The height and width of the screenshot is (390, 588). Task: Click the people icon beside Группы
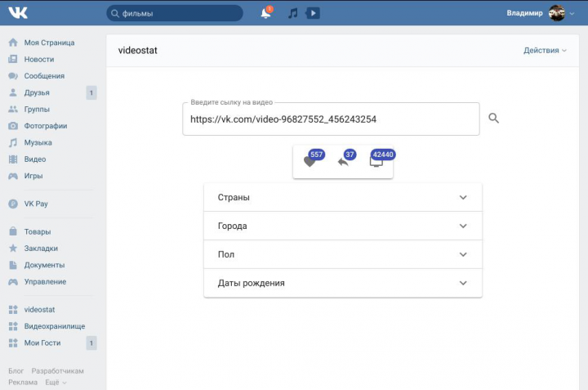coord(13,109)
